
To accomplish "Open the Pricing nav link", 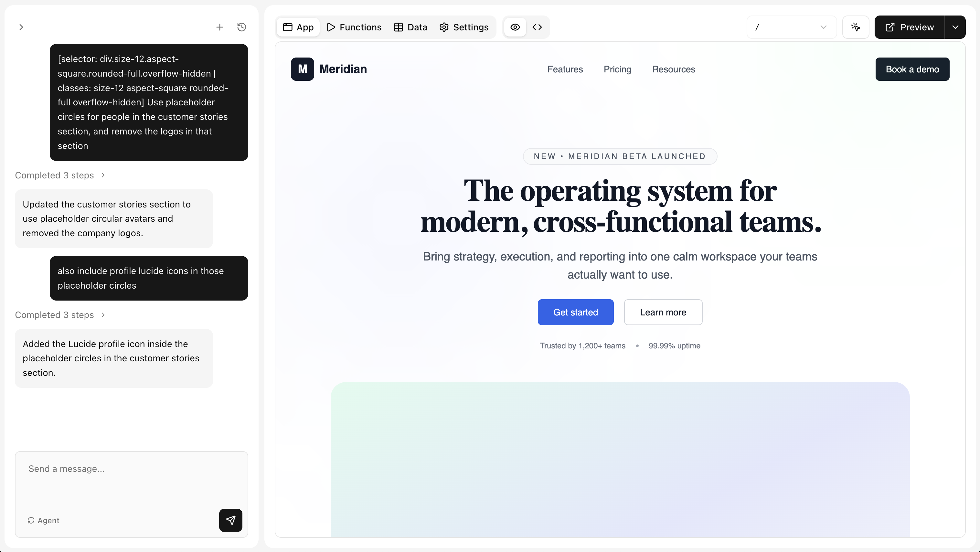I will [x=617, y=69].
